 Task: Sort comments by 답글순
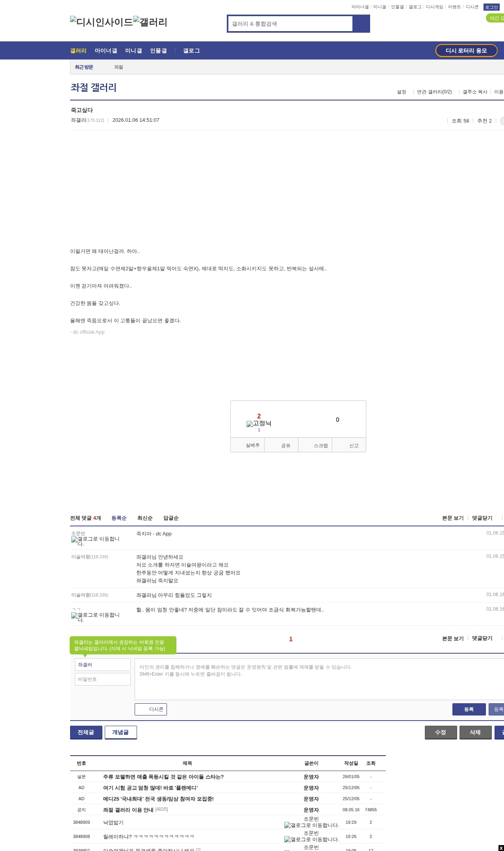pyautogui.click(x=171, y=518)
